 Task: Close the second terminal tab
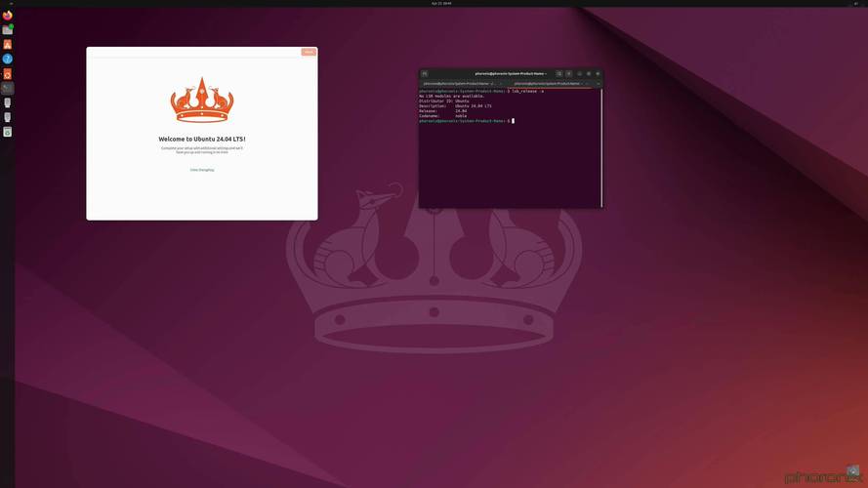(598, 83)
